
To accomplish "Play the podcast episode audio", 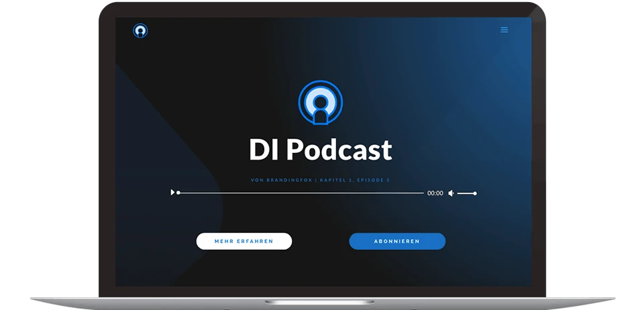I will [x=172, y=192].
